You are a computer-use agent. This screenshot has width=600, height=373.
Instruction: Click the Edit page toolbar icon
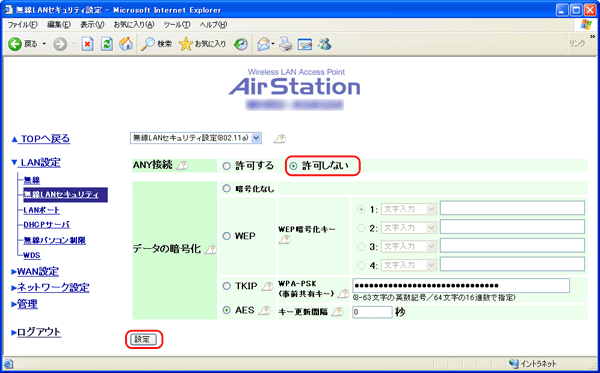305,44
